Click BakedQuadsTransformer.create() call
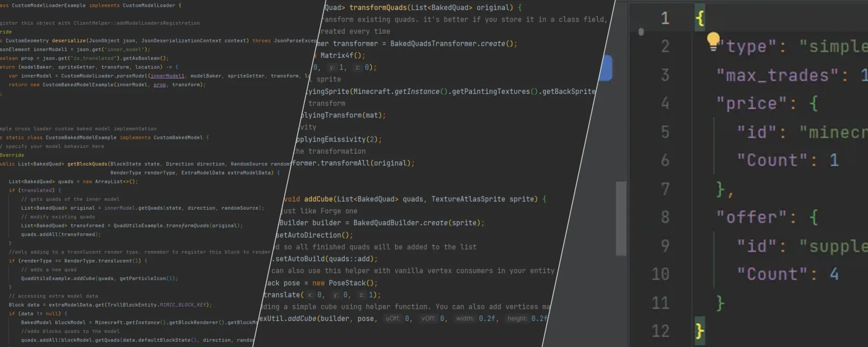Image resolution: width=868 pixels, height=347 pixels. 452,44
